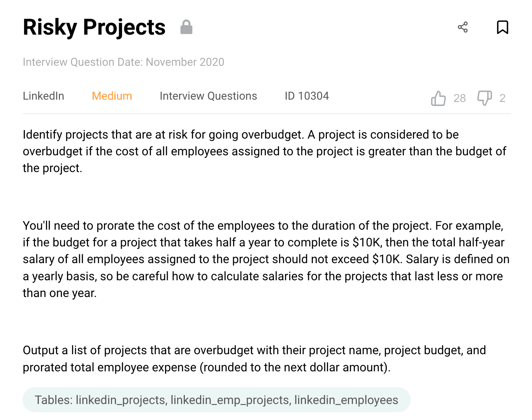Click the Risky Projects title
Screen dimensions: 532x420
[94, 27]
